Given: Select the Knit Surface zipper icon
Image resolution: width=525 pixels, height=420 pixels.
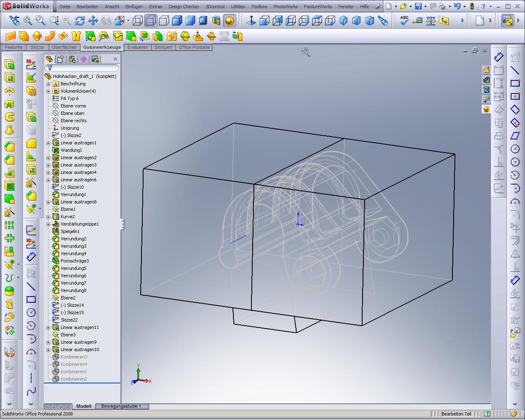Looking at the screenshot, I should 76,37.
